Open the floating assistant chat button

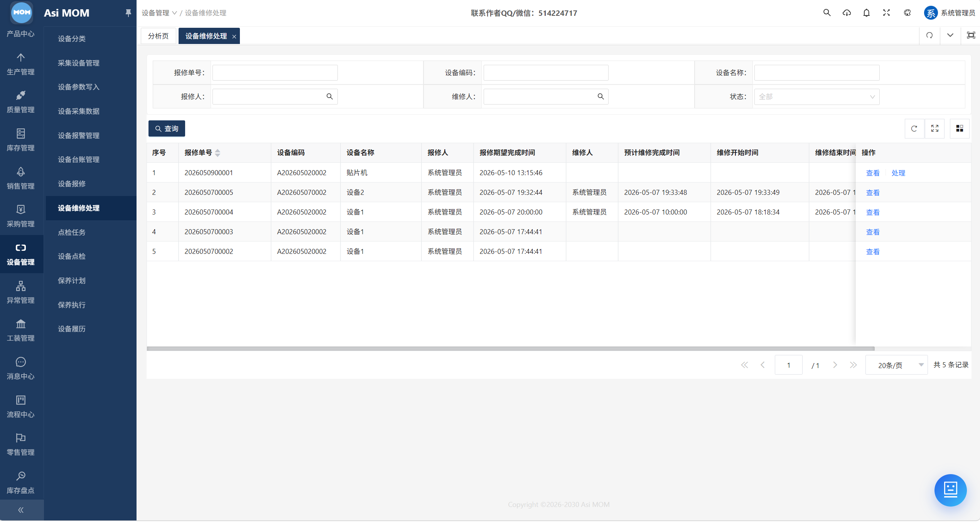tap(950, 490)
